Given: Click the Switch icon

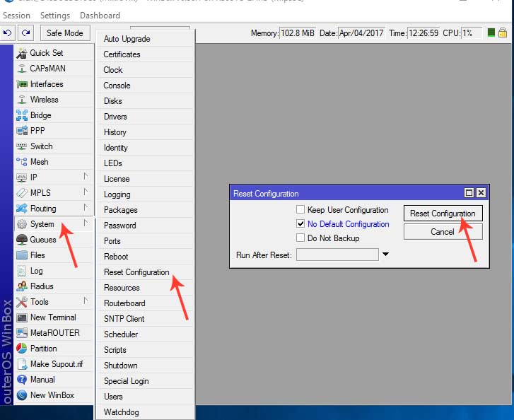Looking at the screenshot, I should [x=22, y=146].
